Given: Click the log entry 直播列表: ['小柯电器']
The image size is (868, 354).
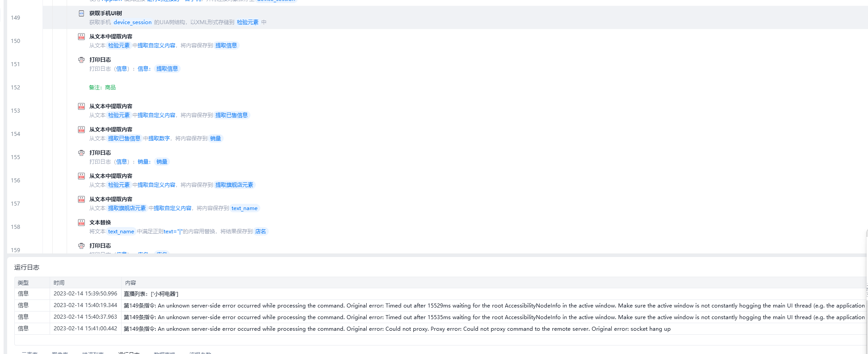Looking at the screenshot, I should 151,294.
